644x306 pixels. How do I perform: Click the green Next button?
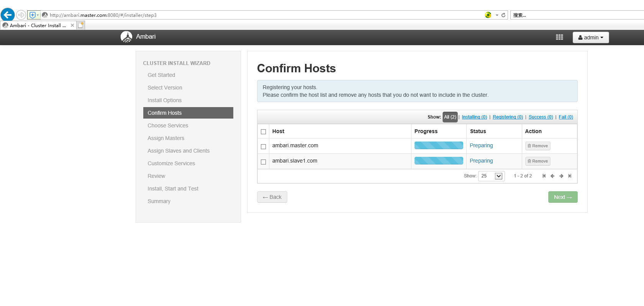point(563,197)
